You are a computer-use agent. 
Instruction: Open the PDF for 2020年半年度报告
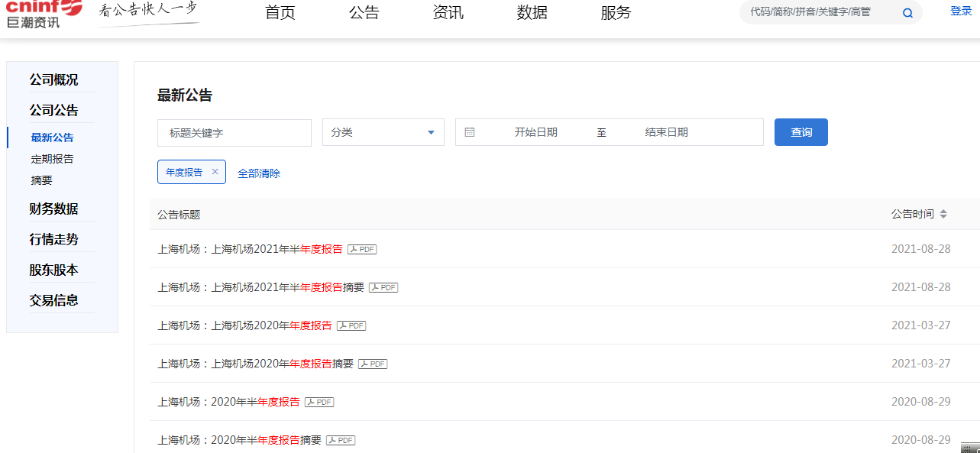pyautogui.click(x=318, y=402)
